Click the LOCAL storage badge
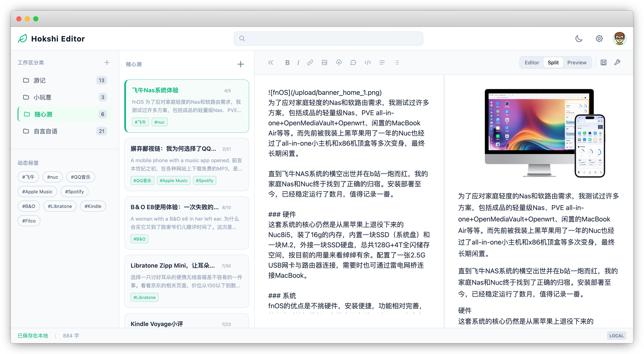 616,336
